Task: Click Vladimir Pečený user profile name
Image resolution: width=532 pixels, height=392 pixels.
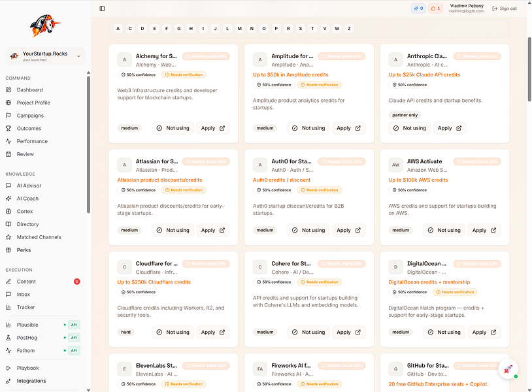Action: click(467, 6)
